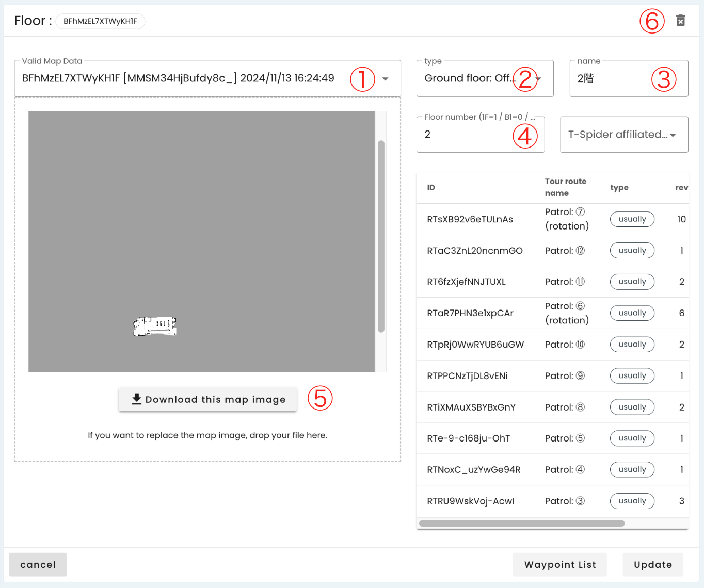
Task: Click the download arrow icon on map button
Action: [136, 399]
